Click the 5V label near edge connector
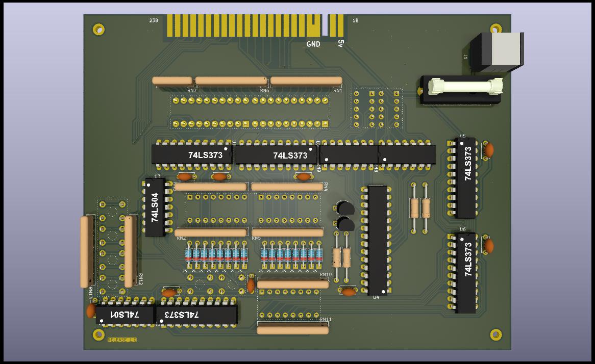The image size is (595, 364). click(340, 44)
